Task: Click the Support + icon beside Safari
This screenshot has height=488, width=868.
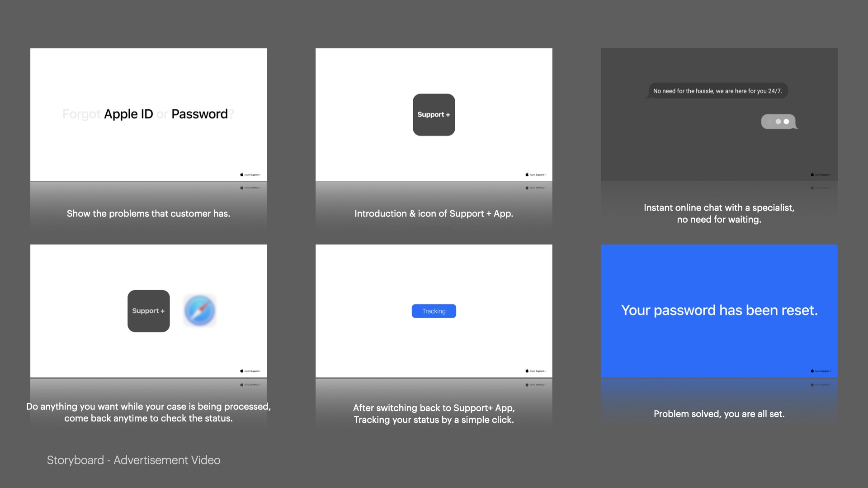Action: coord(148,311)
